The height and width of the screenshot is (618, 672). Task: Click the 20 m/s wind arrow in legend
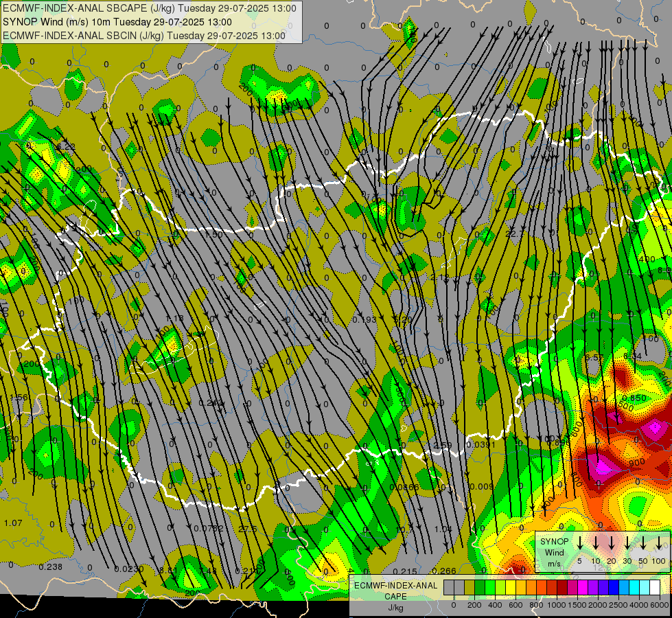point(612,542)
